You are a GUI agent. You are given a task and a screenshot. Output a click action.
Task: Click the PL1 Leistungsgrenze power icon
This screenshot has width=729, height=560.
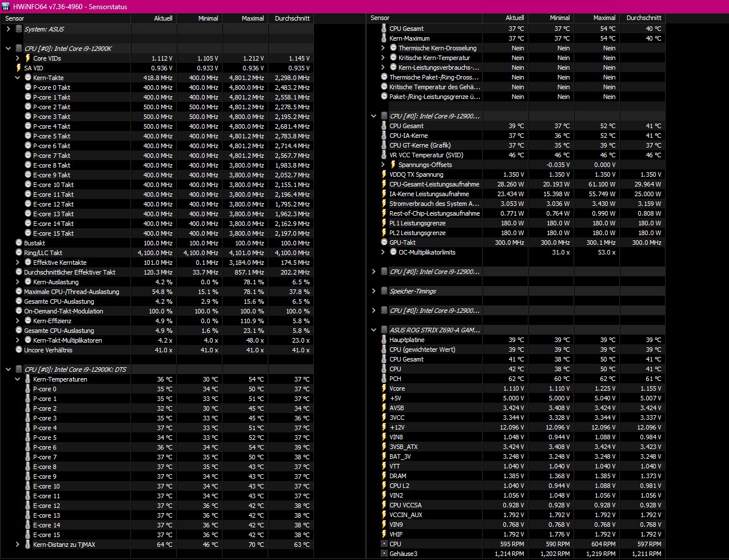[x=384, y=223]
